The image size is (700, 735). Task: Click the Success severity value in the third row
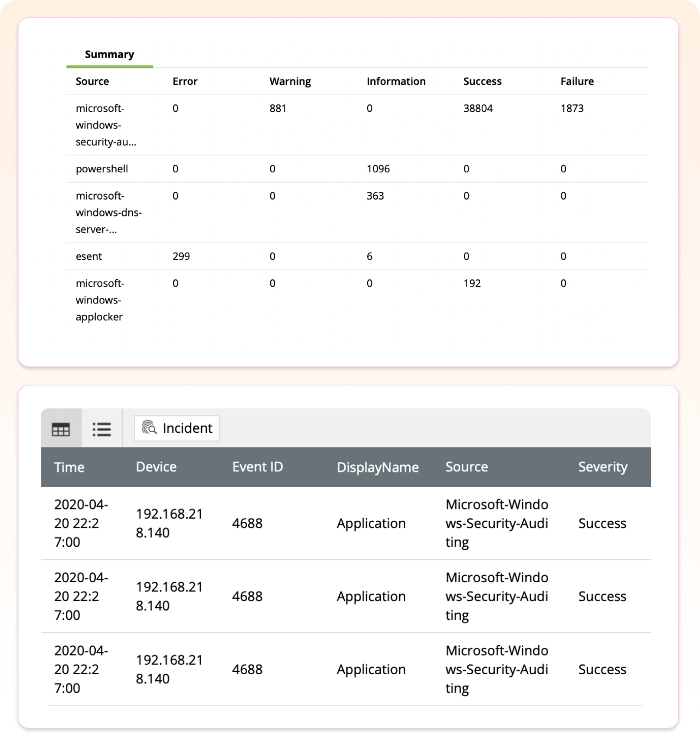[x=602, y=669]
